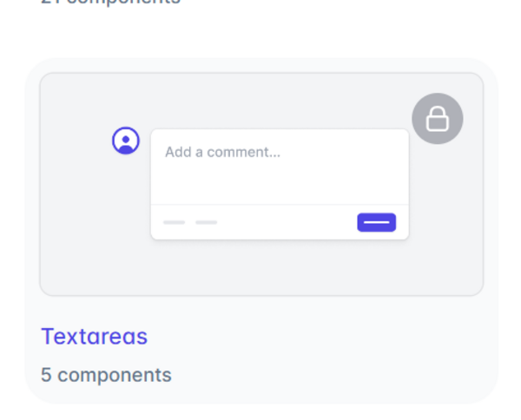Click the second gray placeholder bar in footer
This screenshot has width=521, height=420.
[207, 222]
